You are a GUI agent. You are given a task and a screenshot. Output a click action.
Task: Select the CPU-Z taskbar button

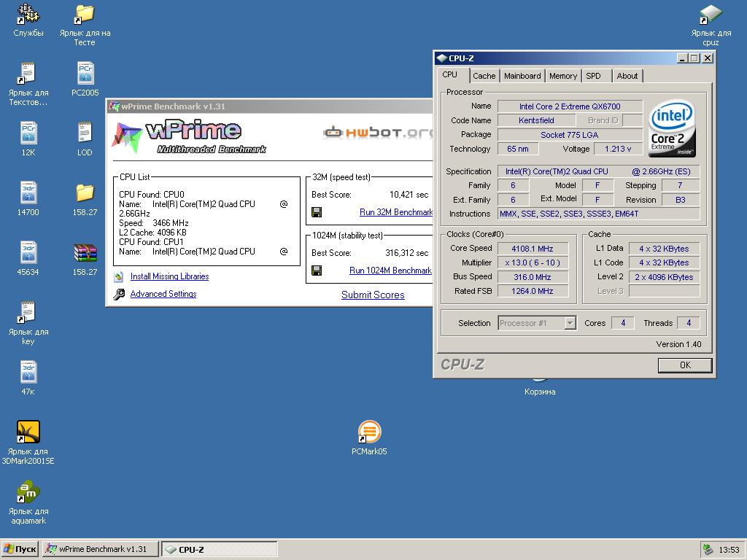tap(219, 549)
